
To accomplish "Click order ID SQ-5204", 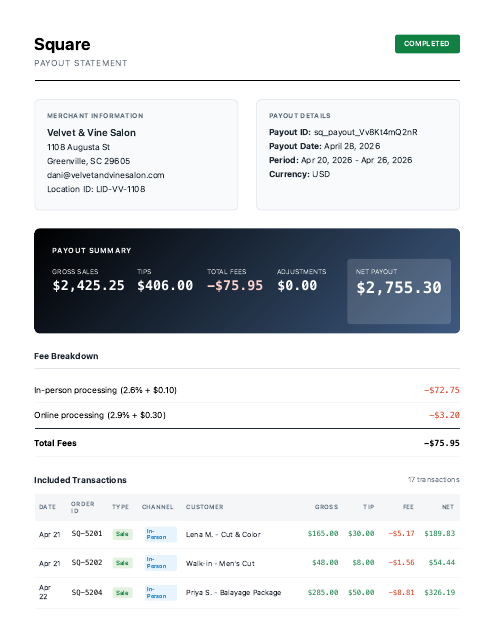I will point(87,592).
